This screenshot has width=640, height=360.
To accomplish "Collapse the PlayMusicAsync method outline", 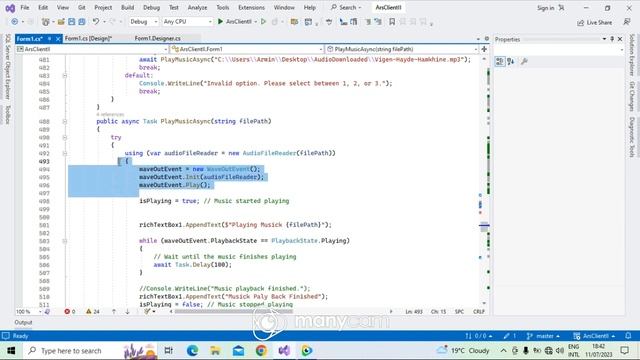I will [x=64, y=121].
